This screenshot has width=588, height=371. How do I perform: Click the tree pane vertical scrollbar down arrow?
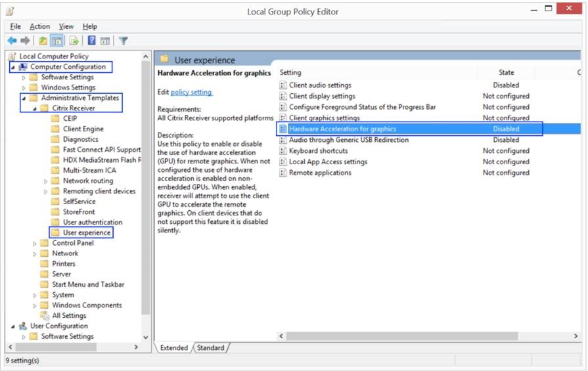point(146,337)
